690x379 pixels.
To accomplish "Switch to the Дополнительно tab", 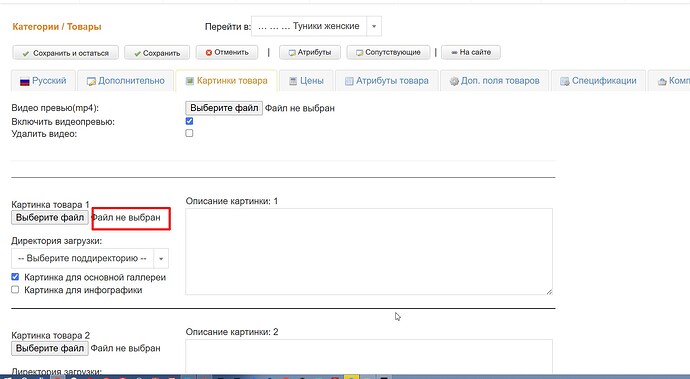I will 125,81.
